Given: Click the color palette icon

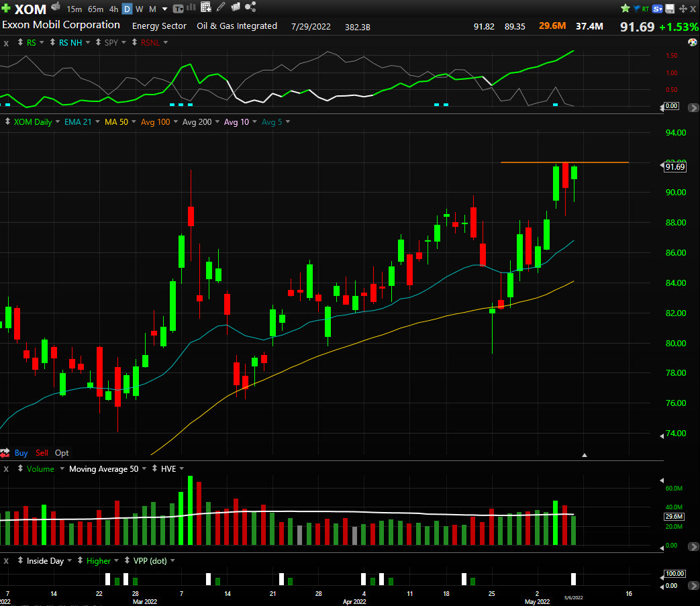Looking at the screenshot, I should tap(693, 42).
